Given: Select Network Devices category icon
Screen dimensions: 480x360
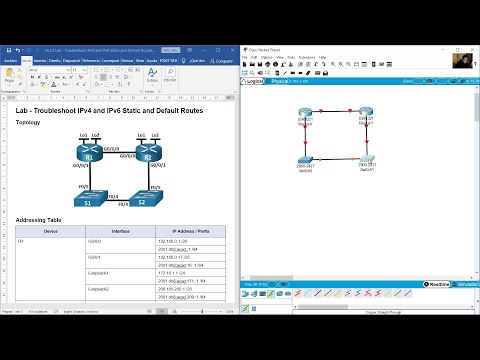Looking at the screenshot, I should coord(245,294).
